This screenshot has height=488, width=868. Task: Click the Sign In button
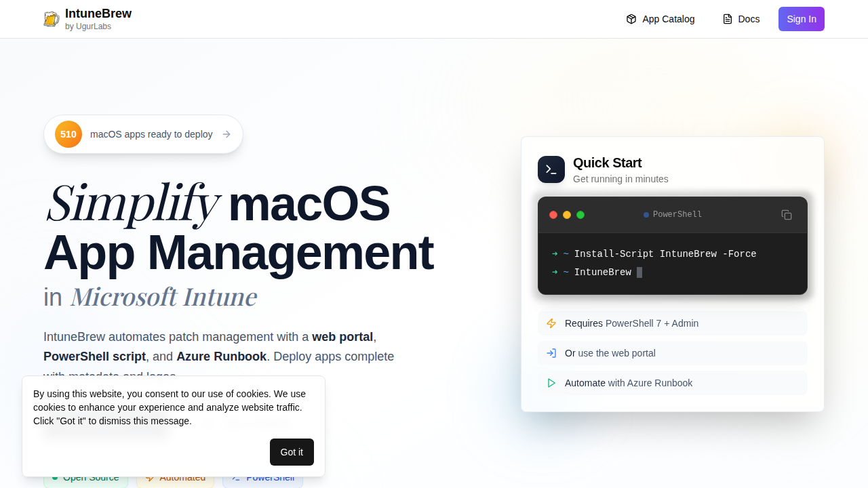(x=802, y=19)
